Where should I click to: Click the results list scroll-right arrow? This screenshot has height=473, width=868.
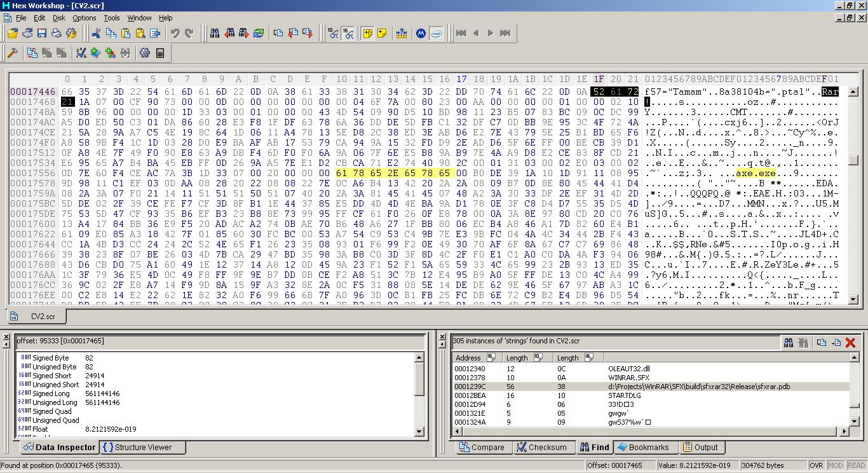844,431
